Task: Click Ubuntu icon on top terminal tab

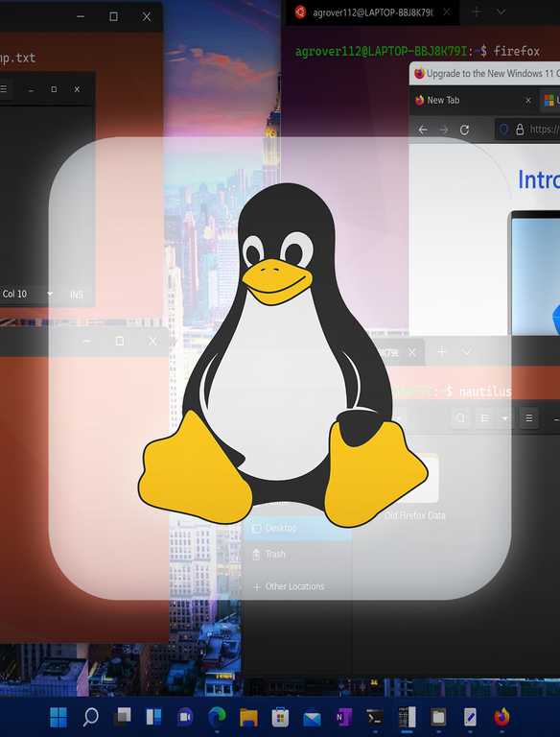Action: pos(300,12)
